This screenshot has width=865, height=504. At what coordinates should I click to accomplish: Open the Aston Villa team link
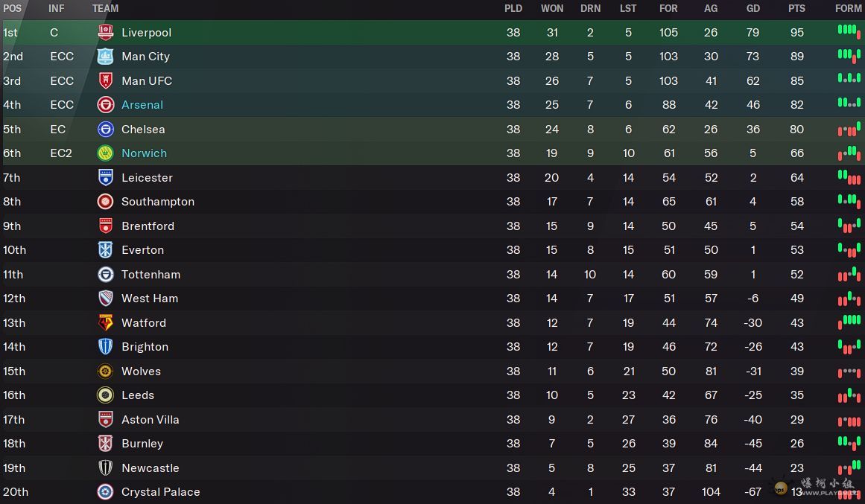(x=150, y=420)
